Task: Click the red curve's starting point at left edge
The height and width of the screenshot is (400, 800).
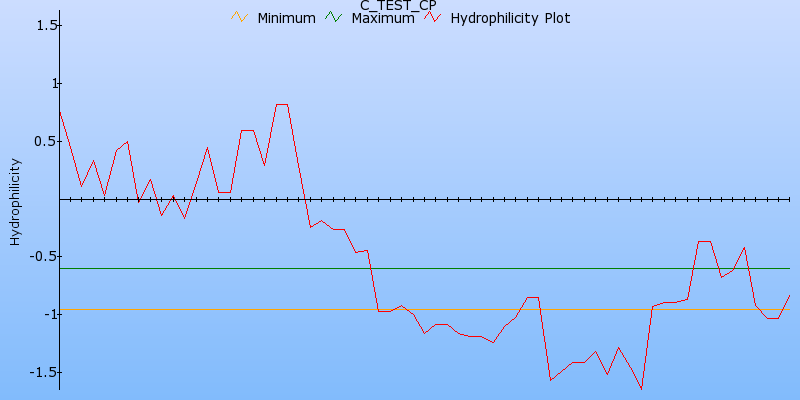Action: pos(60,112)
